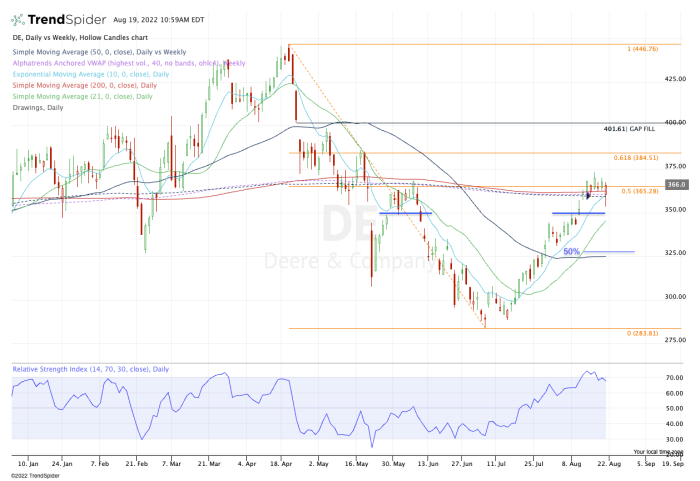Click the '401.61| GAP FILL' annotation
The image size is (700, 481).
(x=629, y=129)
